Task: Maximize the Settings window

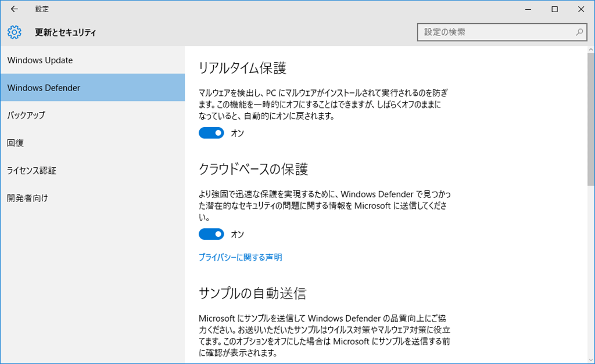Action: click(554, 9)
